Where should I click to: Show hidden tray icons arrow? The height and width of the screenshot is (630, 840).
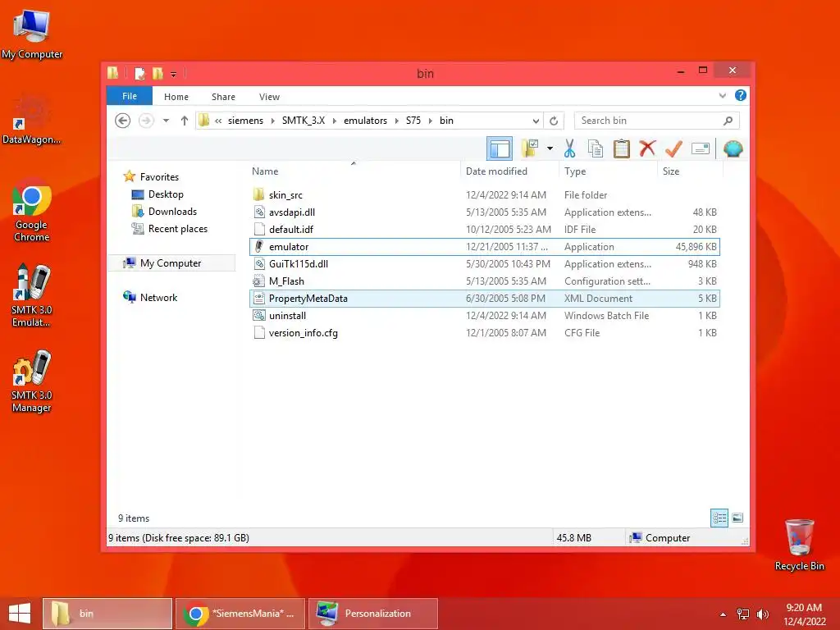[724, 614]
